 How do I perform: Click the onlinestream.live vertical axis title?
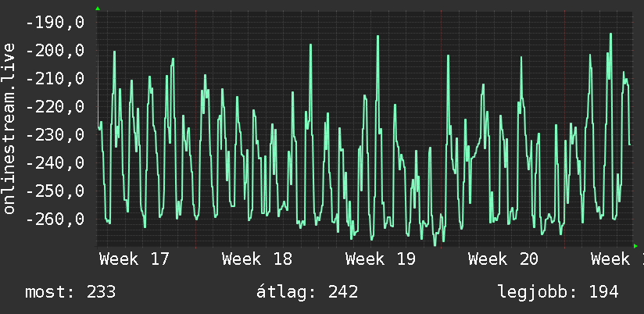point(9,128)
